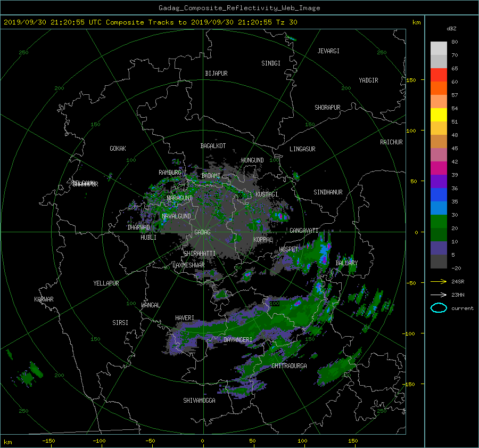Click the strong echo cell west of Ballary

click(324, 253)
